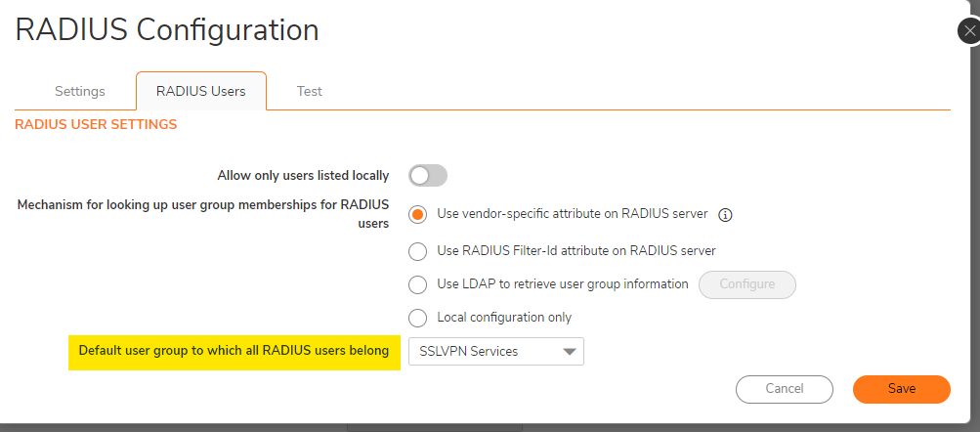980x432 pixels.
Task: Click the Allow only users listed locally label
Action: coord(303,176)
